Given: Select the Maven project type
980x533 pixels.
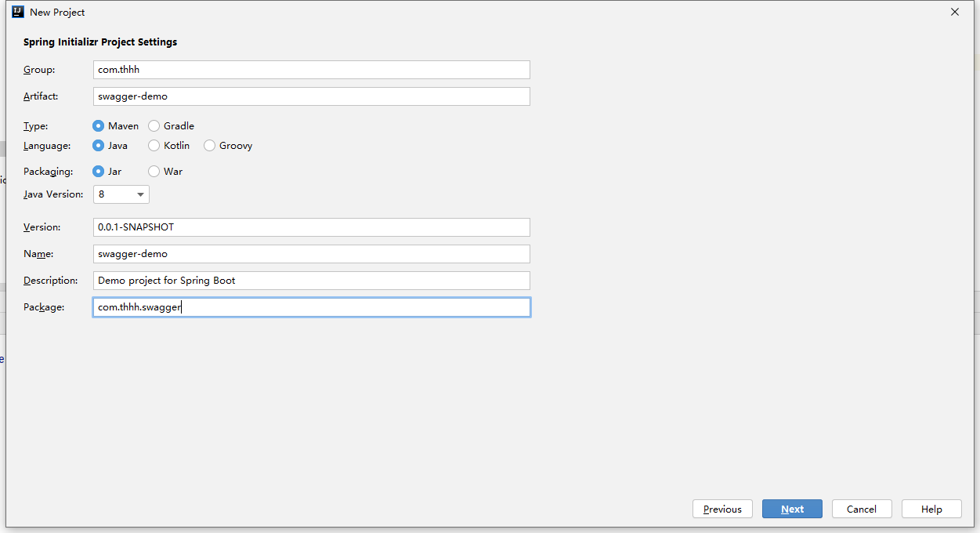Looking at the screenshot, I should pyautogui.click(x=115, y=125).
